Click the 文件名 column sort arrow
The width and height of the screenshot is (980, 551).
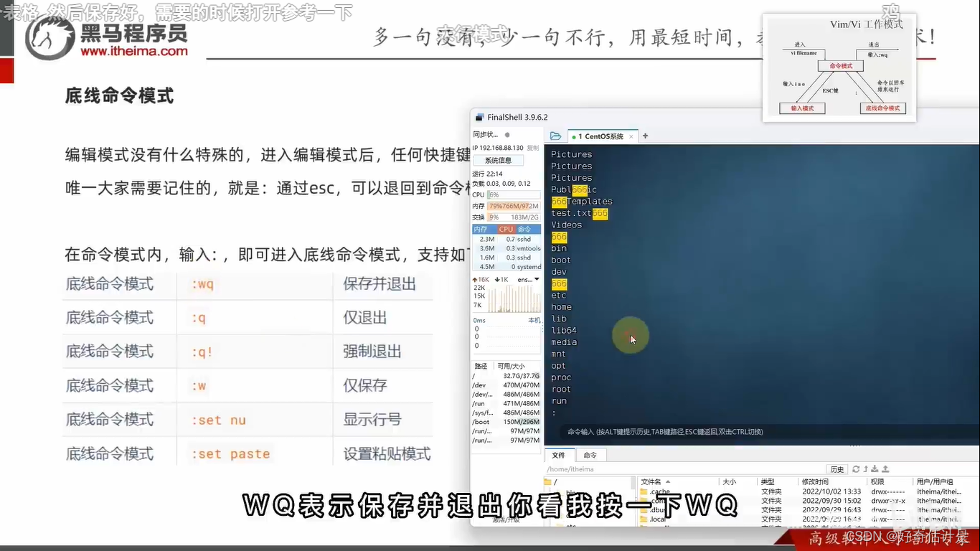click(669, 481)
